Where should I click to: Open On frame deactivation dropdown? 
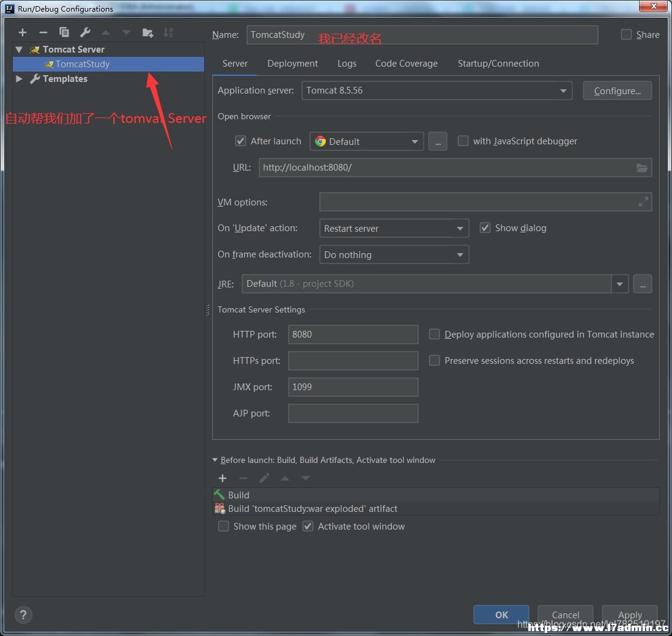pos(394,254)
